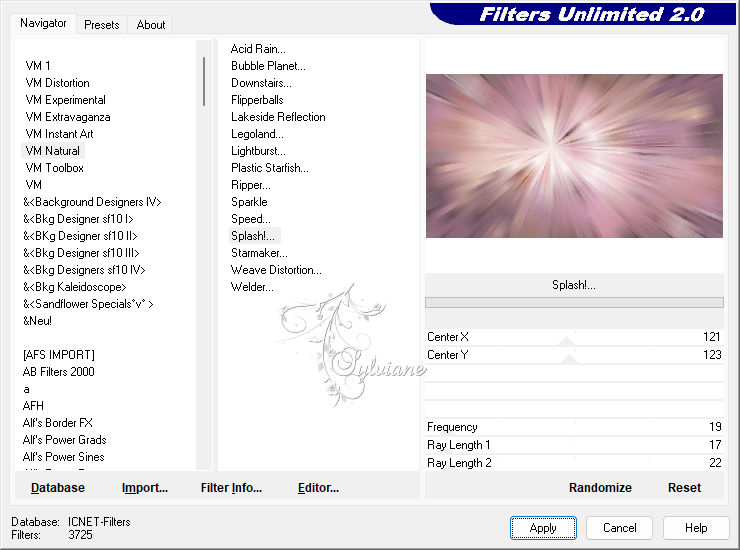Screen dimensions: 740x550
Task: Select &<Bkg Designer sf10 III> entry
Action: click(81, 253)
